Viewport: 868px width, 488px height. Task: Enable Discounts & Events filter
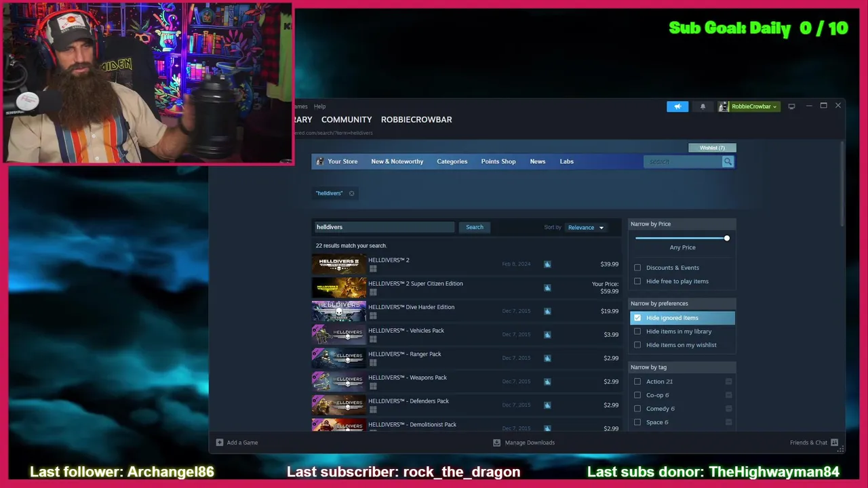pos(637,268)
